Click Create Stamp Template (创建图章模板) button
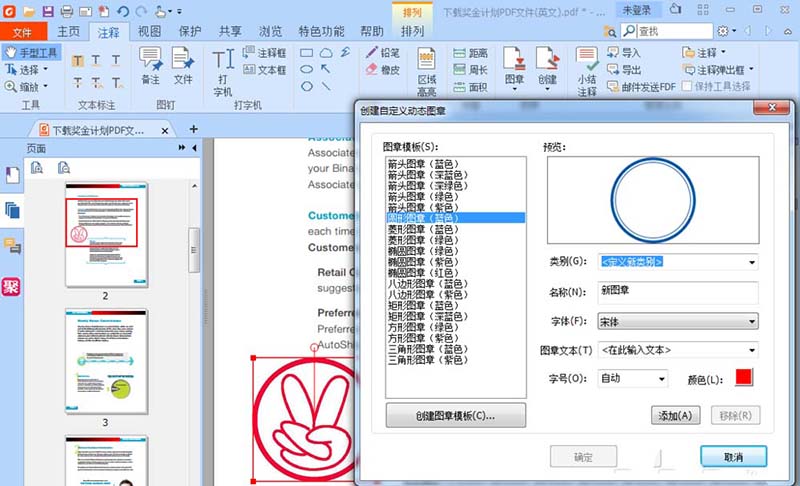The width and height of the screenshot is (800, 486). [455, 415]
